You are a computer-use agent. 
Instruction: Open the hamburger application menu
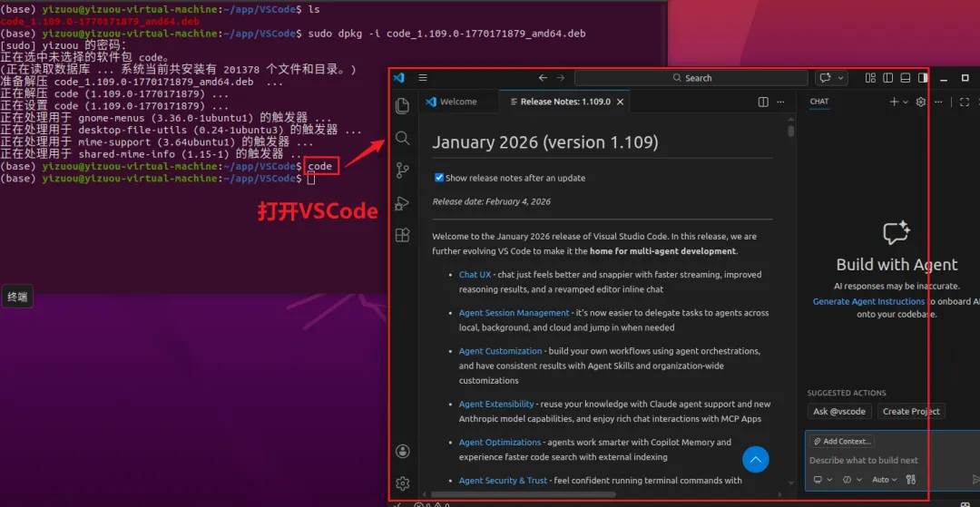click(423, 77)
